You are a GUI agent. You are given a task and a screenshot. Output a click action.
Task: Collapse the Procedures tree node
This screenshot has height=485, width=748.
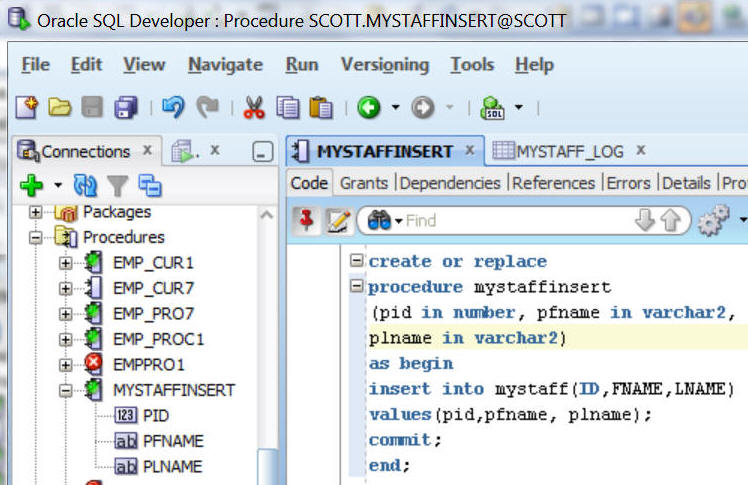pyautogui.click(x=35, y=237)
